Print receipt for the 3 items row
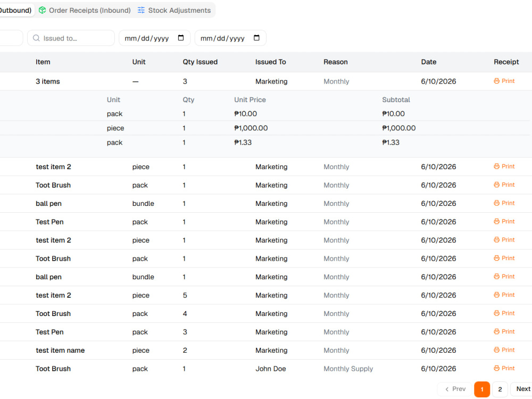This screenshot has height=399, width=532. [x=504, y=81]
